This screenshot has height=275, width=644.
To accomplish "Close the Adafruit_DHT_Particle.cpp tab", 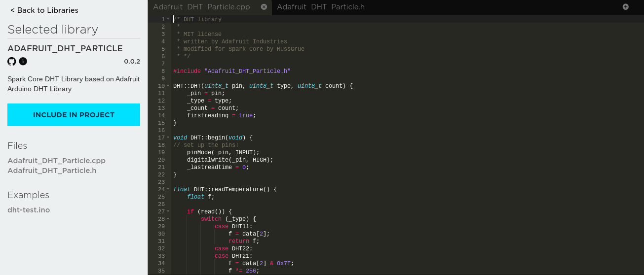I will click(264, 7).
